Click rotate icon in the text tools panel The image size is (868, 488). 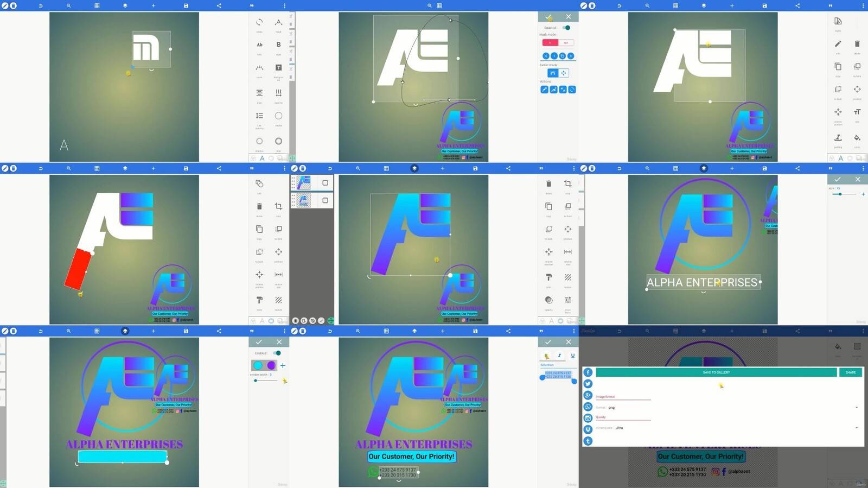click(x=259, y=22)
